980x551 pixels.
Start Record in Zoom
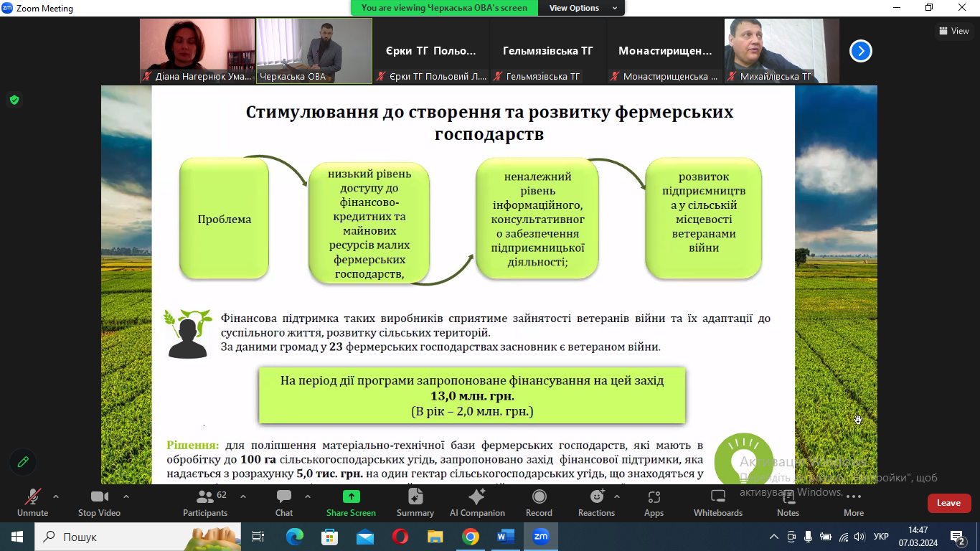539,502
